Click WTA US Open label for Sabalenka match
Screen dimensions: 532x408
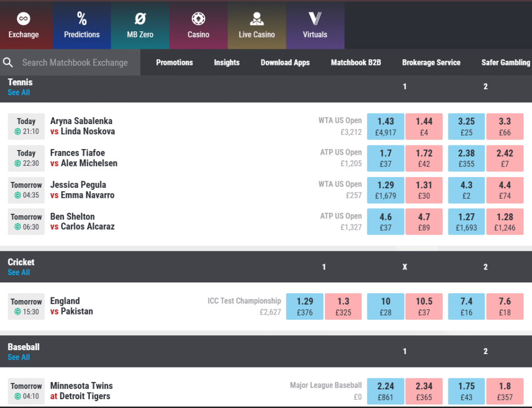pyautogui.click(x=340, y=120)
